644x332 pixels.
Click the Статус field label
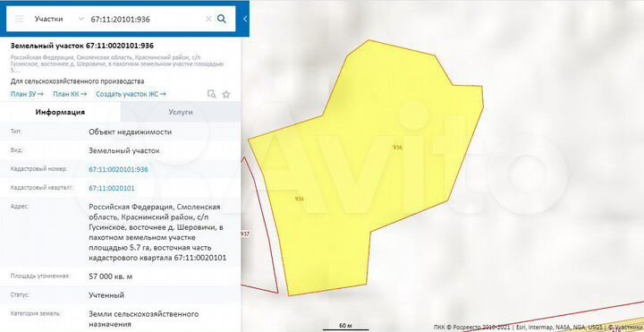20,295
